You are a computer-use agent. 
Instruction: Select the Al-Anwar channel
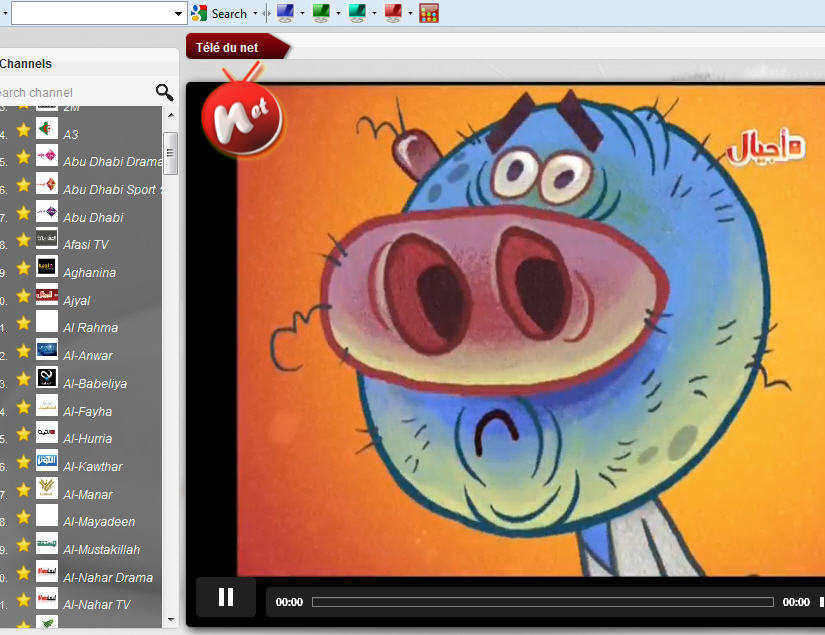[x=88, y=356]
